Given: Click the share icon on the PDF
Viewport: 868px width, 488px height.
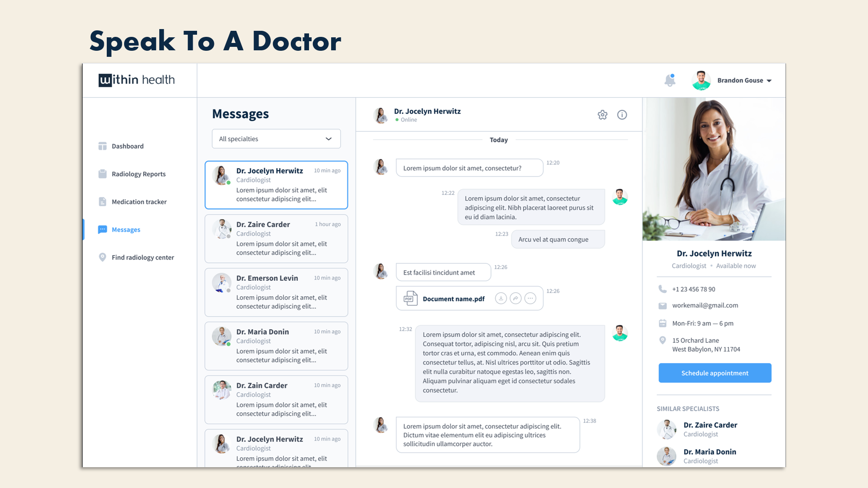Looking at the screenshot, I should pyautogui.click(x=516, y=298).
